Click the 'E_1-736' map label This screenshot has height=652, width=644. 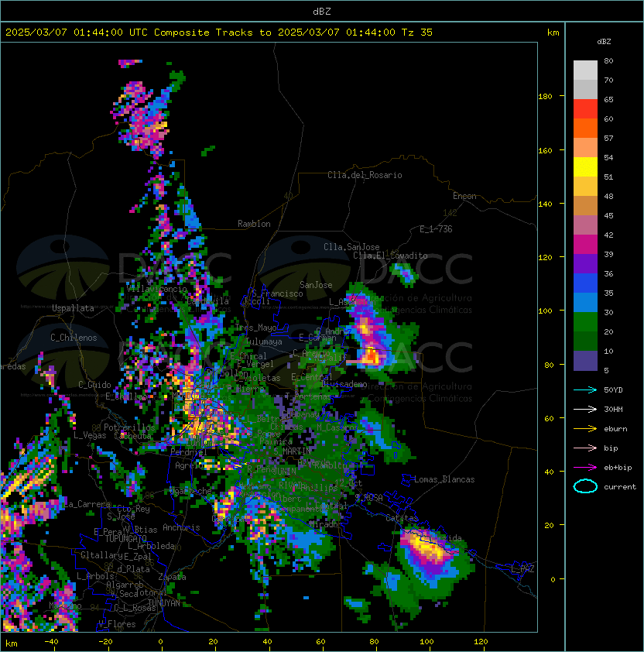436,229
